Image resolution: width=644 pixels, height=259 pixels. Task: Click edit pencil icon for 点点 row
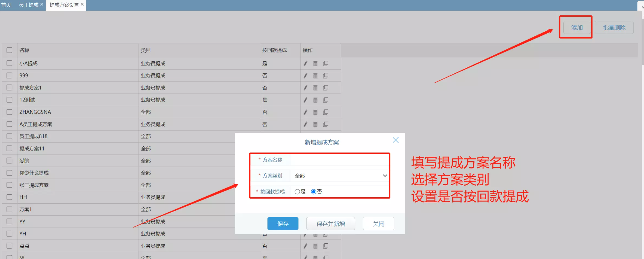pyautogui.click(x=305, y=246)
